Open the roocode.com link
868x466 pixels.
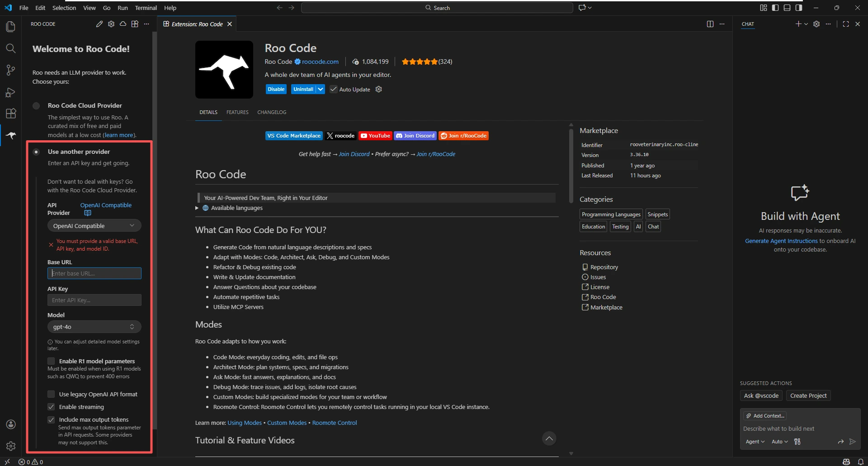tap(320, 62)
